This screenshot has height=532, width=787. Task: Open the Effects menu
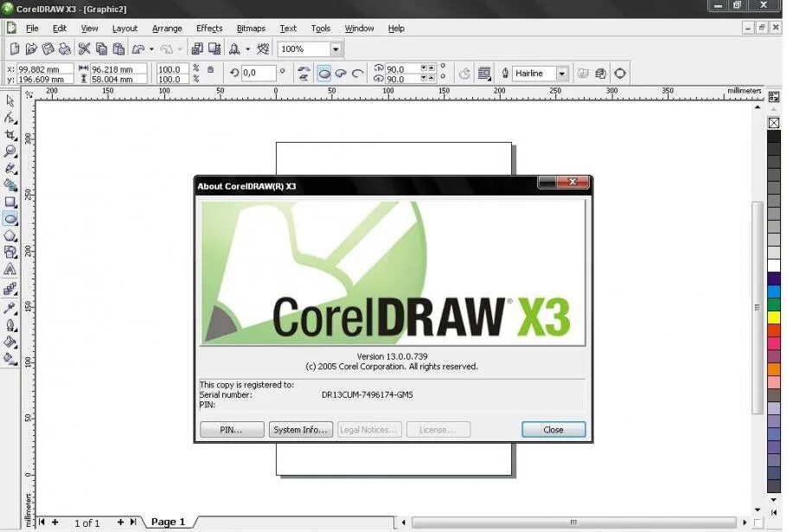coord(209,29)
